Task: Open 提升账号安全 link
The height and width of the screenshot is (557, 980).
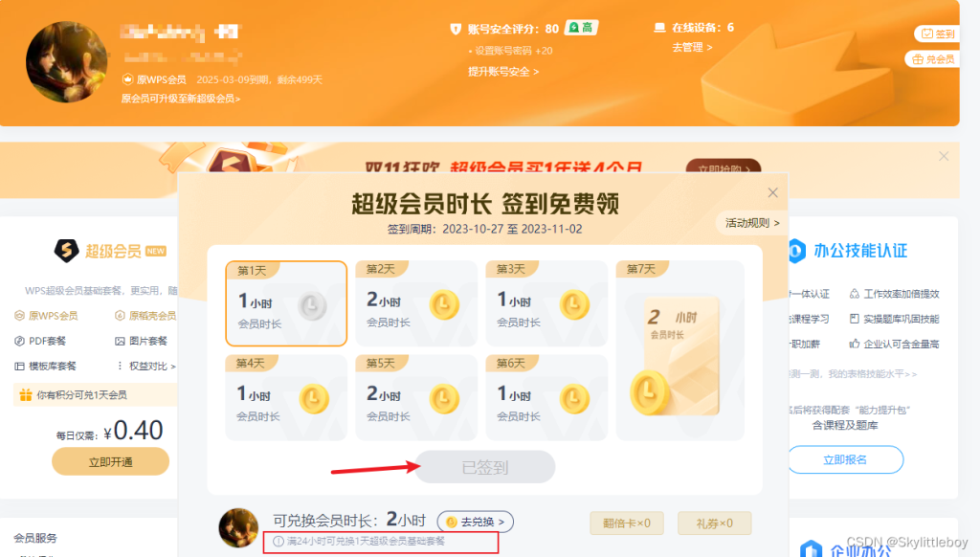Action: (503, 72)
